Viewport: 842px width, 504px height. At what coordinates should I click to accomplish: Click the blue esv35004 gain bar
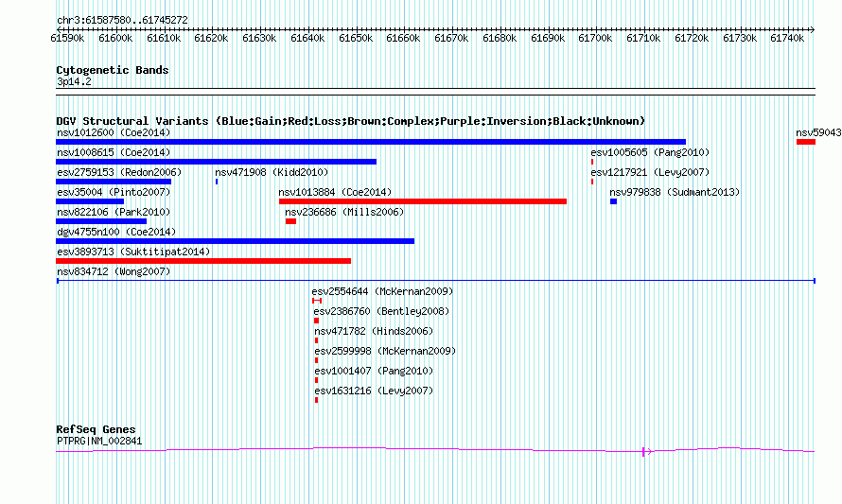coord(90,201)
